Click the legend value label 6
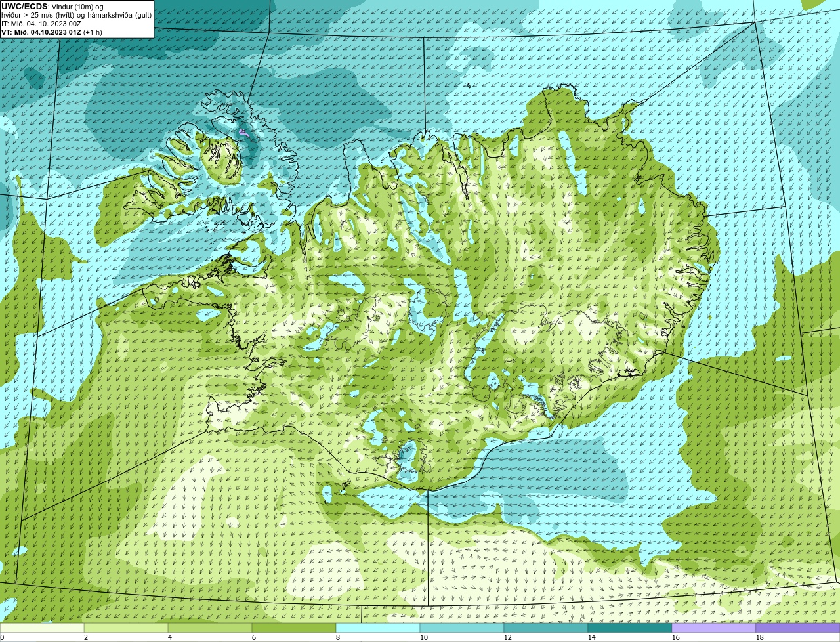Viewport: 840px width, 642px height. 254,637
